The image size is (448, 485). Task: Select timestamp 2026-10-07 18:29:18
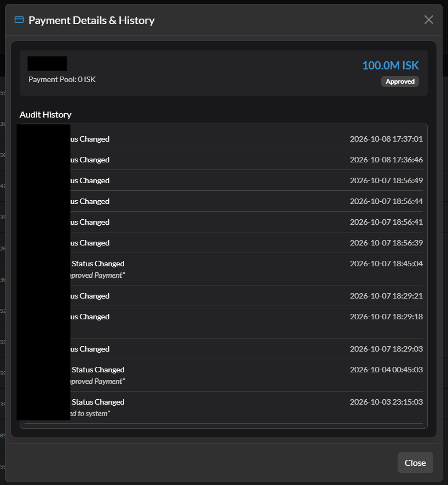click(386, 317)
